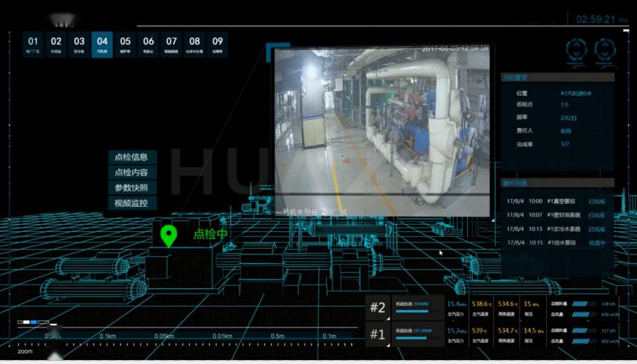
Task: Click the #1 value 539℃
Action: coord(480,331)
